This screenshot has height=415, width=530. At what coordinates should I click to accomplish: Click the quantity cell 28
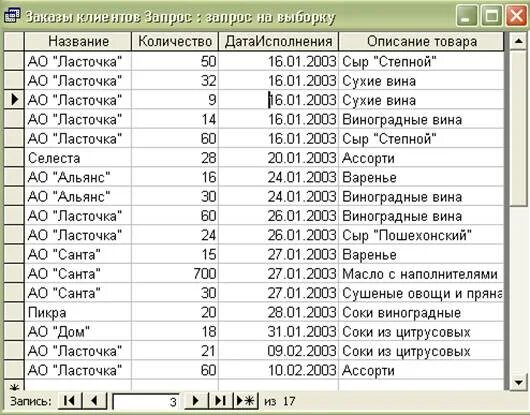coord(175,158)
